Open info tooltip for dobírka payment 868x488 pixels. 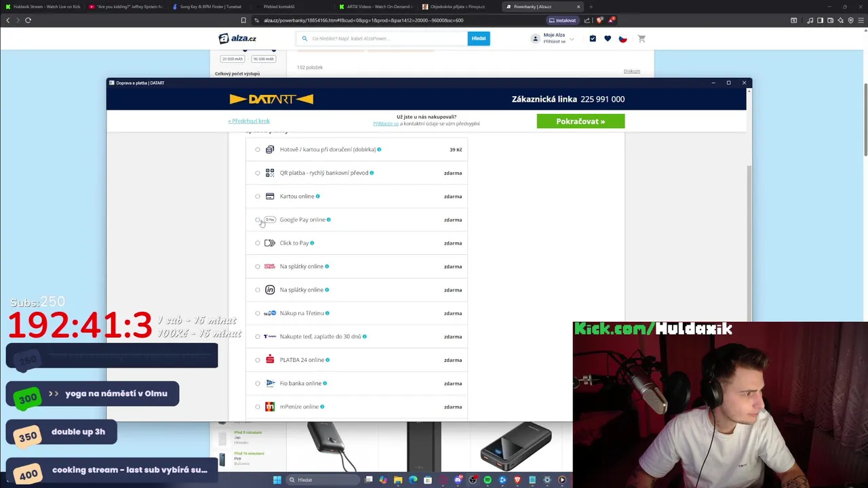(379, 150)
